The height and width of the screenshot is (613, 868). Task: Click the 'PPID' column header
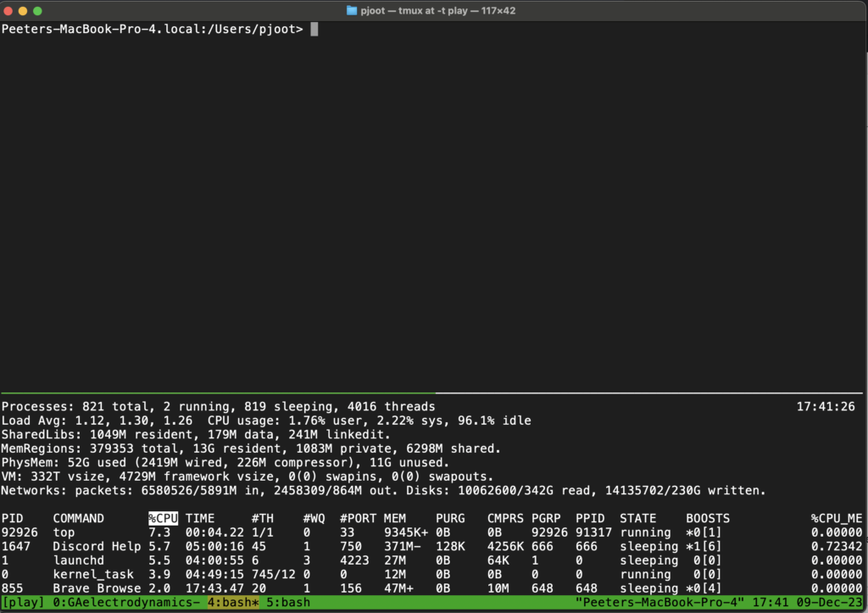590,518
